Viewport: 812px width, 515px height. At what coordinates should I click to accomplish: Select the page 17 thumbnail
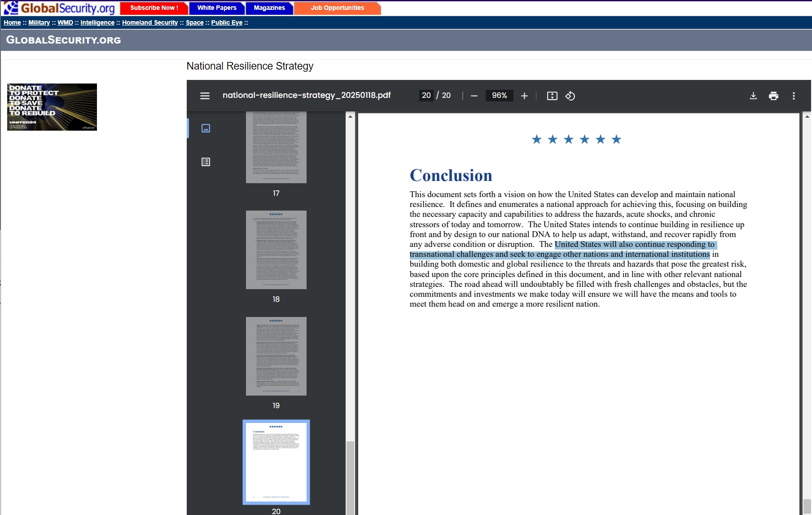(276, 147)
